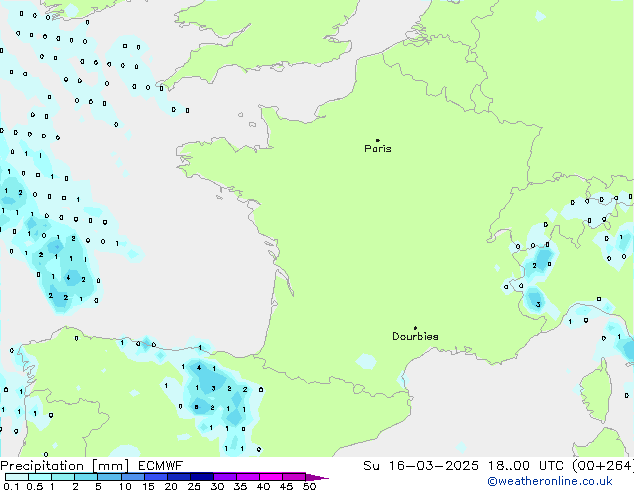The height and width of the screenshot is (490, 634).
Task: Click the legend arrow tip above 50
Action: pos(317,477)
